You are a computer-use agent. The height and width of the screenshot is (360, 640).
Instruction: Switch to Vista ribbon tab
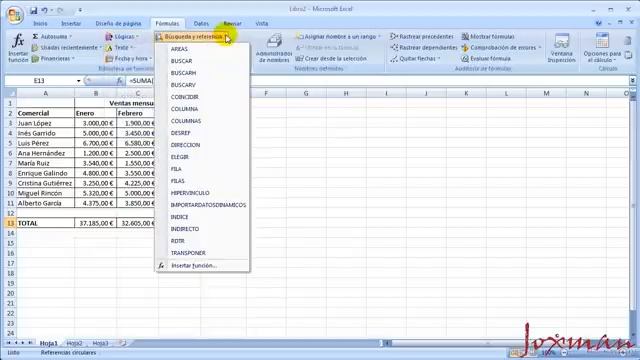(262, 24)
